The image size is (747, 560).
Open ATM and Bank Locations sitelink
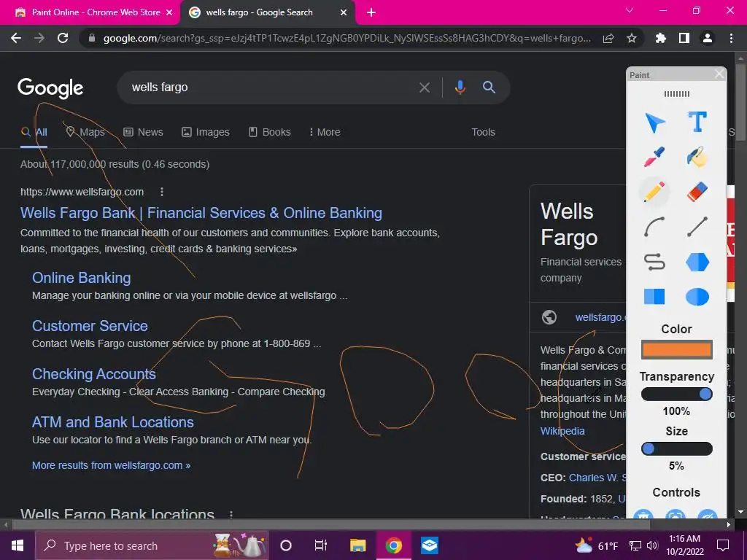(113, 422)
